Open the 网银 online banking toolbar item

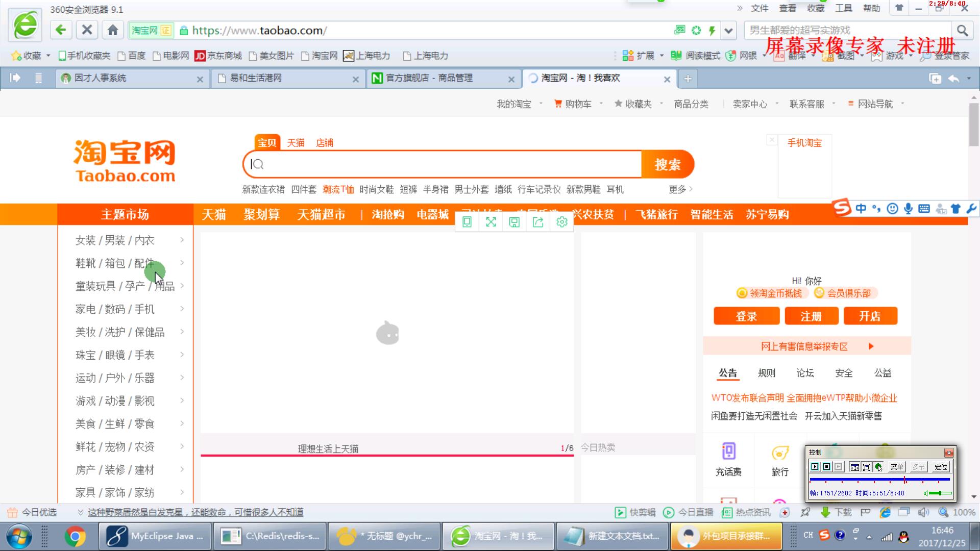[x=742, y=56]
